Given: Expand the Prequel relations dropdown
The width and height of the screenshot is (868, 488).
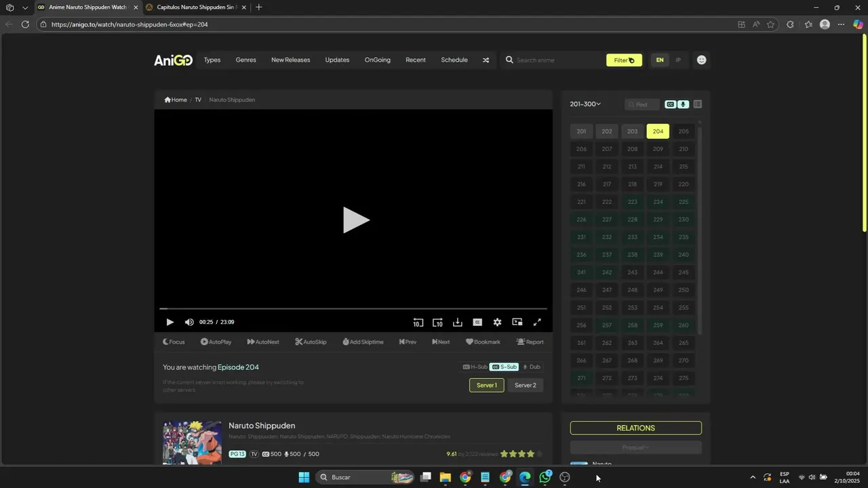Looking at the screenshot, I should pyautogui.click(x=635, y=447).
